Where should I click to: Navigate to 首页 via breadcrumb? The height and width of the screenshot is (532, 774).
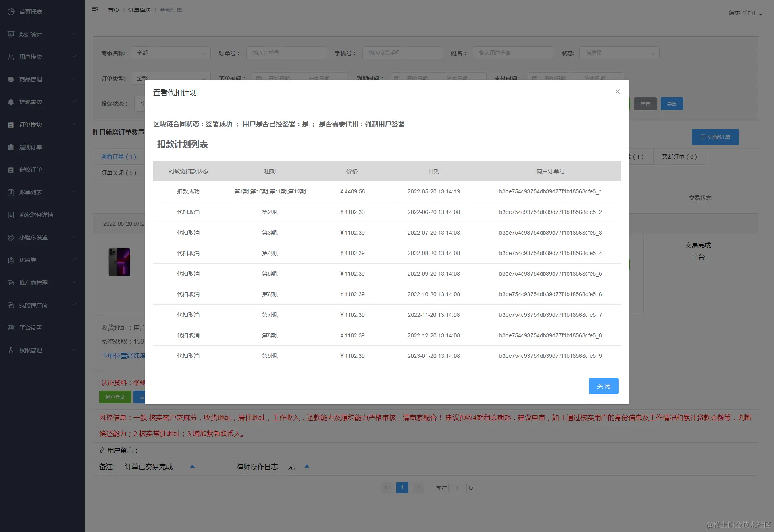[x=113, y=10]
